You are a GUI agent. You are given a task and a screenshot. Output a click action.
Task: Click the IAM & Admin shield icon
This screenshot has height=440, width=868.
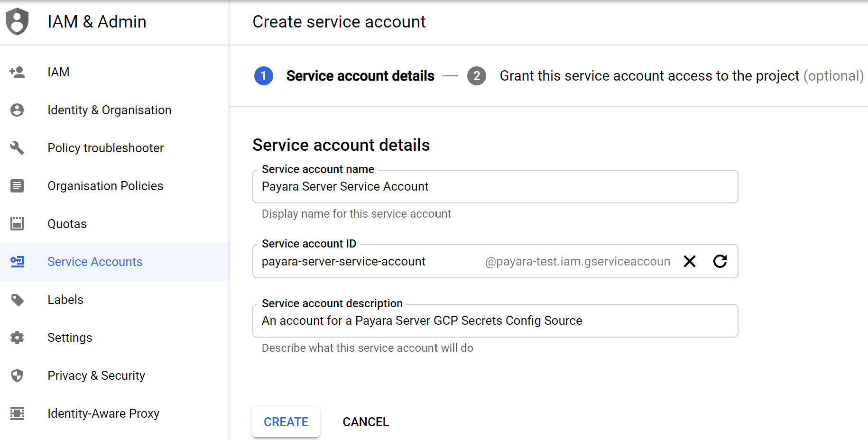(x=17, y=21)
